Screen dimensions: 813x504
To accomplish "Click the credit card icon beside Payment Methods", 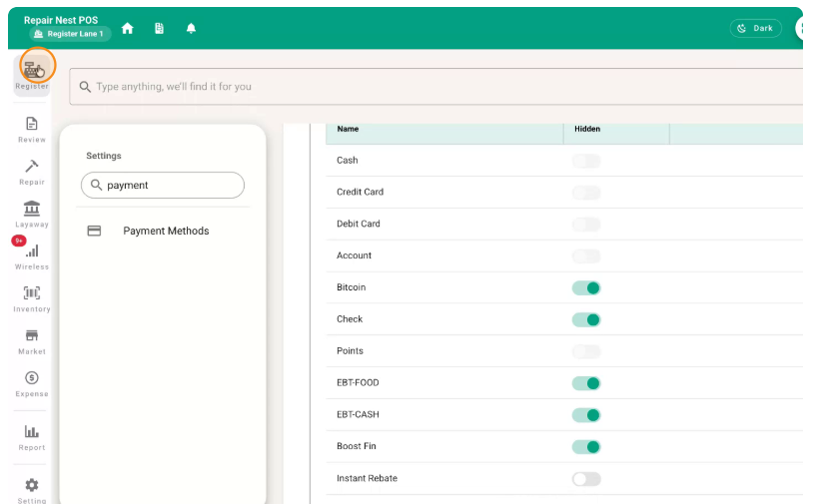I will click(x=94, y=231).
